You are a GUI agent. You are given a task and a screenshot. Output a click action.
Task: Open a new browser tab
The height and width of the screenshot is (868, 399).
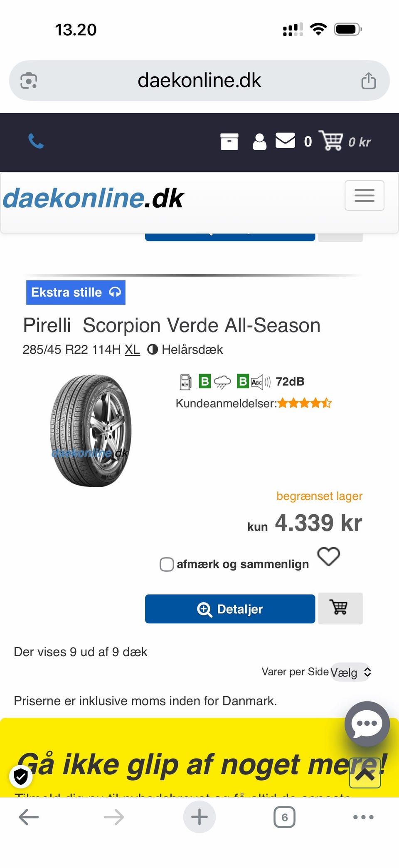199,817
